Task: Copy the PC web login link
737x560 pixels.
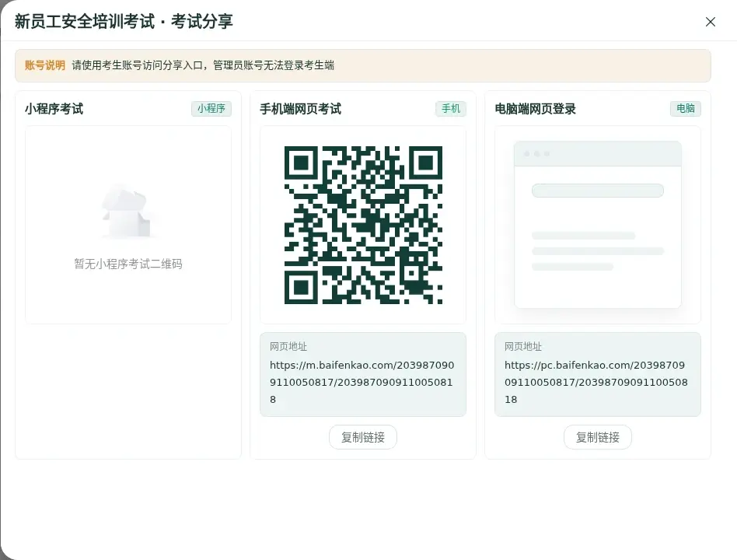Action: click(x=597, y=437)
